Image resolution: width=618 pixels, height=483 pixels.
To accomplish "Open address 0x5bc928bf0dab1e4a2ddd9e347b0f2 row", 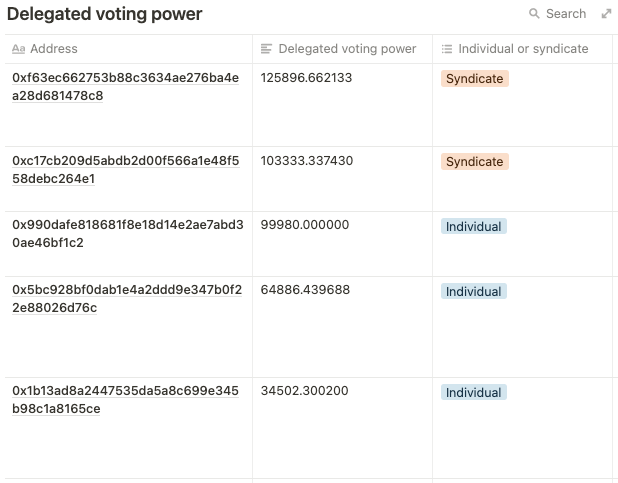I will [126, 291].
